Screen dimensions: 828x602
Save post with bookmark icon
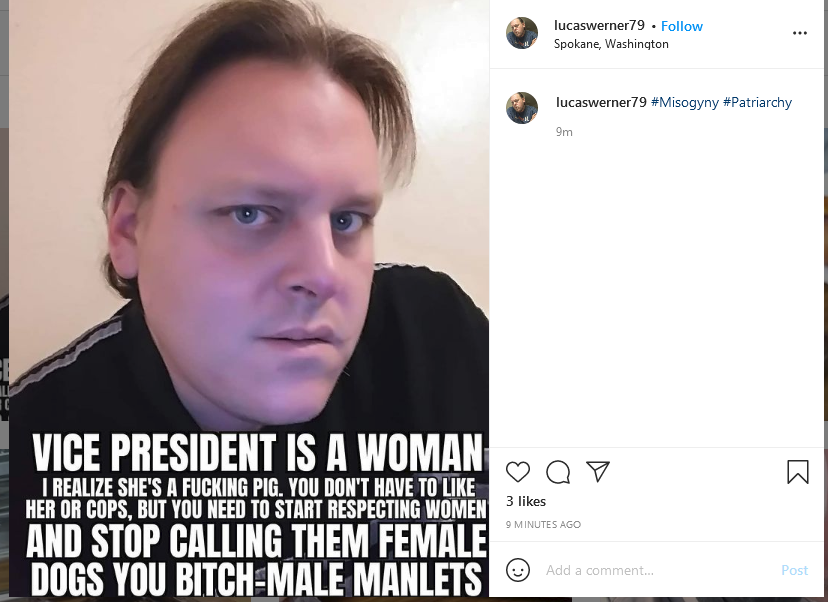(797, 472)
